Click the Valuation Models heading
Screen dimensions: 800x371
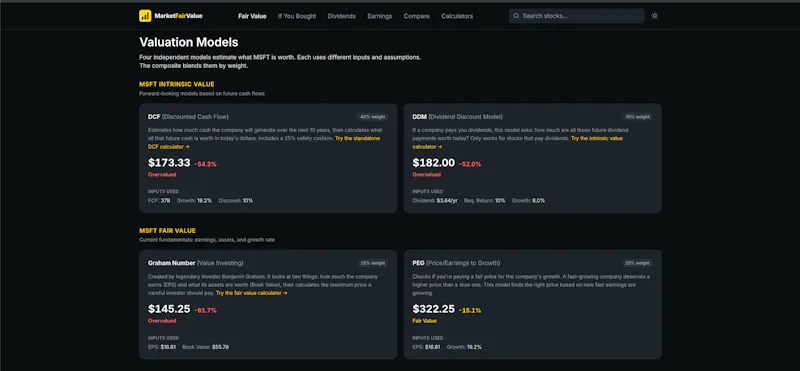[189, 42]
